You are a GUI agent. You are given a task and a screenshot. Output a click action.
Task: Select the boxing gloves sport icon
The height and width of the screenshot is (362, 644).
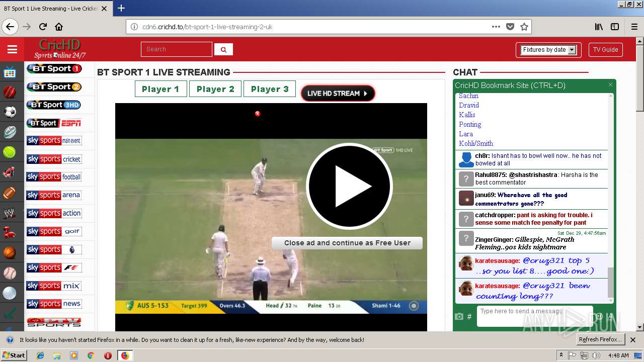(x=10, y=233)
